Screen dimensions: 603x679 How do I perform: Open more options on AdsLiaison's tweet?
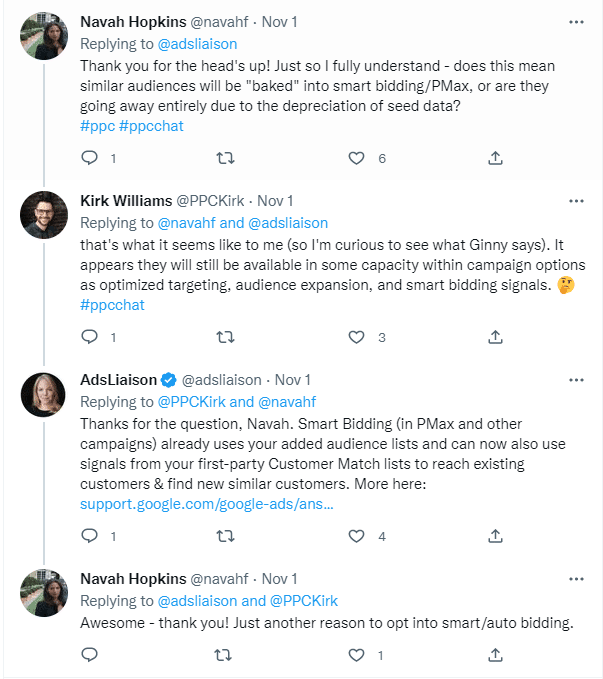576,380
